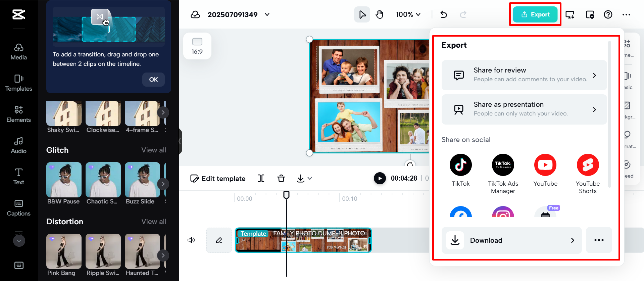This screenshot has height=281, width=644.
Task: Select the B&W Pause transition
Action: pyautogui.click(x=64, y=180)
